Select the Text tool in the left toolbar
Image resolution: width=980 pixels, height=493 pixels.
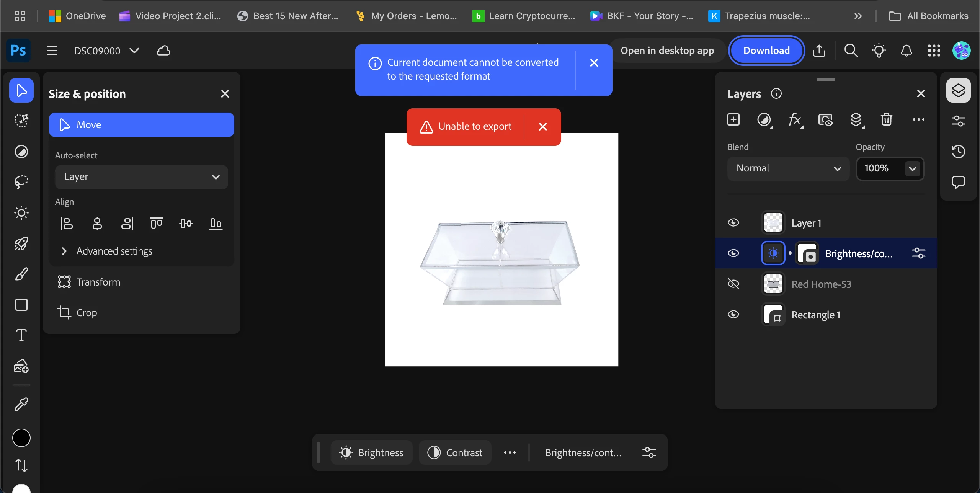click(x=21, y=335)
